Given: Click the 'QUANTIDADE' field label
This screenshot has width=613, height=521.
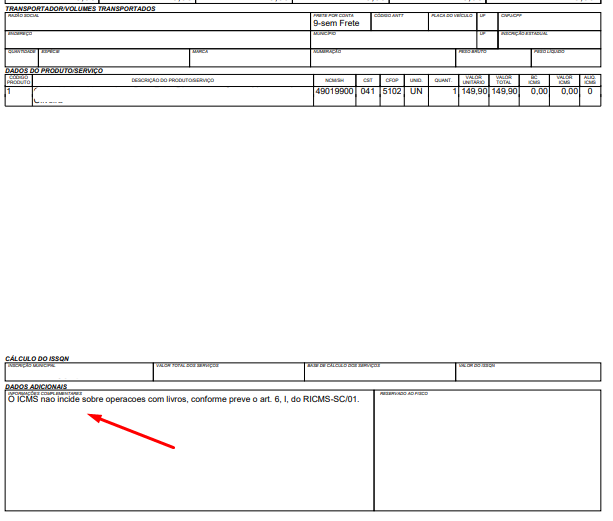Looking at the screenshot, I should click(22, 52).
